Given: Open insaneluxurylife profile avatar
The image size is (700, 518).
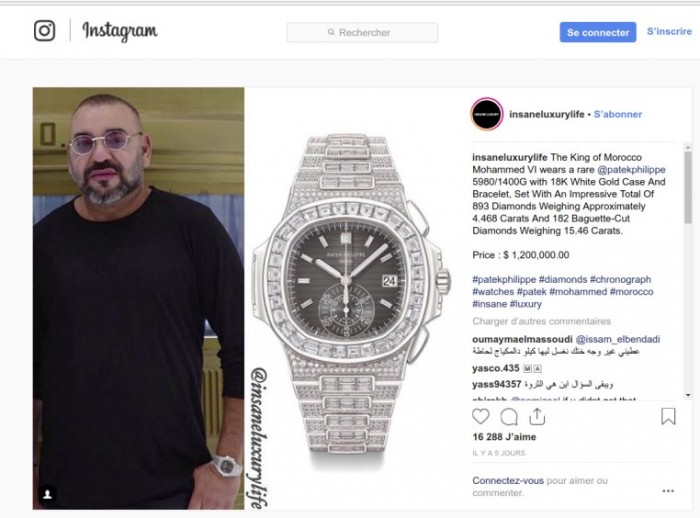Looking at the screenshot, I should click(x=487, y=114).
